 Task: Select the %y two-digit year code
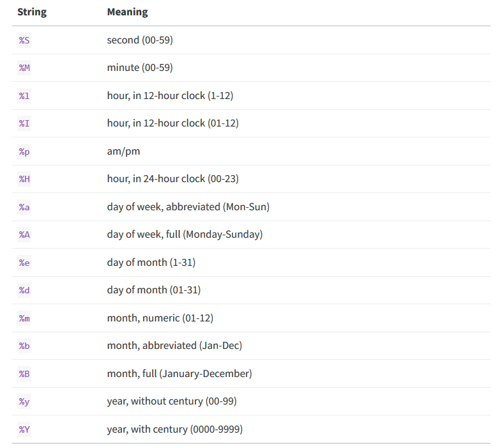tap(24, 401)
